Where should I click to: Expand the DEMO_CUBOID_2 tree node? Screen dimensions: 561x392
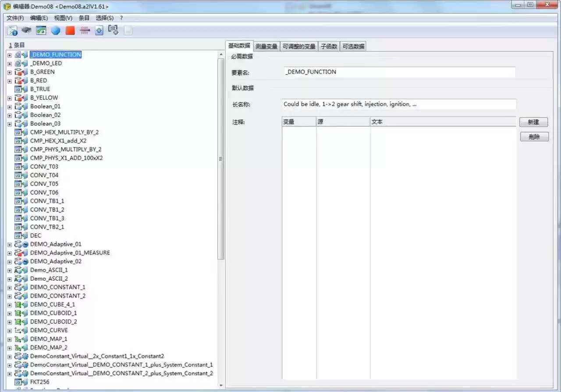pos(10,322)
